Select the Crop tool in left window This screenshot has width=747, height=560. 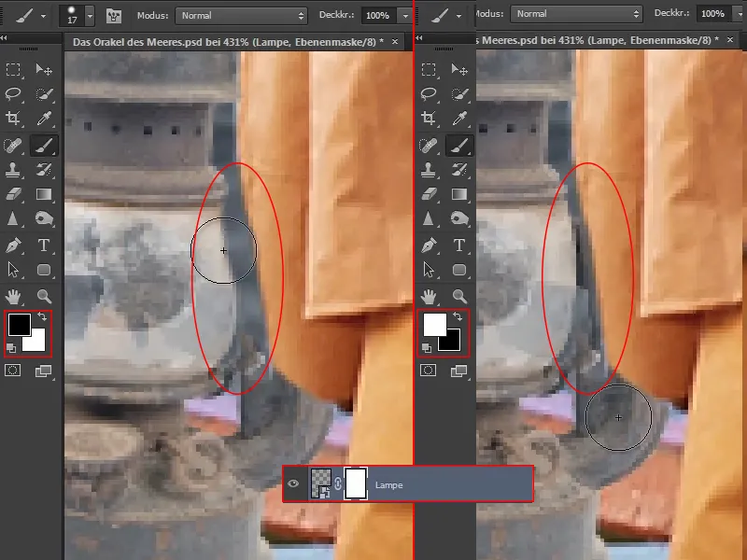click(x=13, y=118)
